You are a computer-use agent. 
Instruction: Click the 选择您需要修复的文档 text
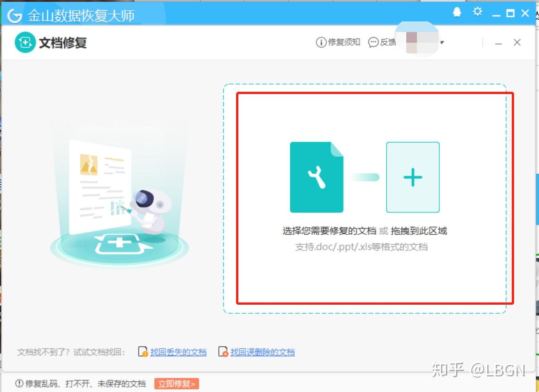point(329,231)
